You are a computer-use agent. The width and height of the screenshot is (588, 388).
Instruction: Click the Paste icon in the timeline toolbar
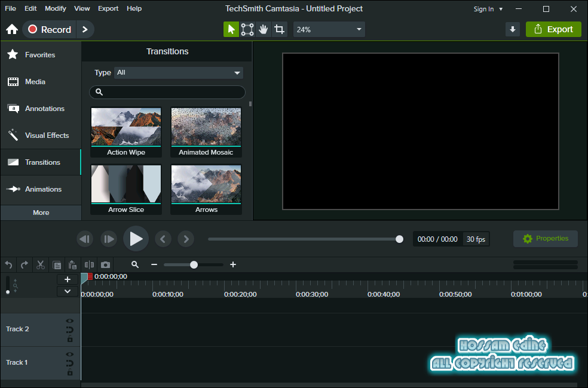73,265
